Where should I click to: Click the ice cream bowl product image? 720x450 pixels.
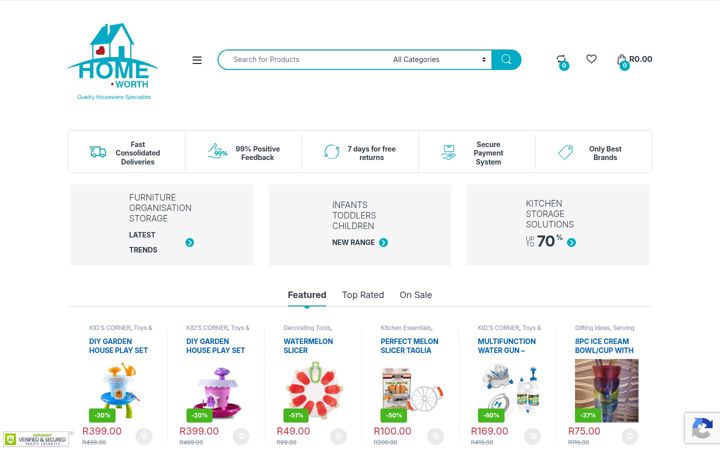tap(607, 390)
